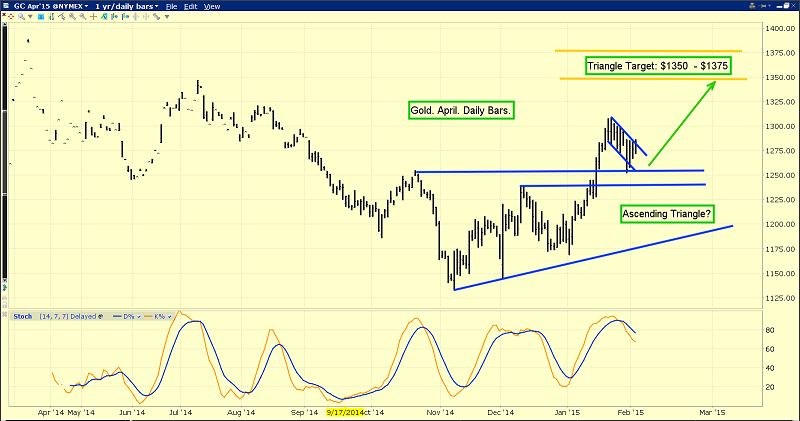Click the orange K% line color swatch
Image resolution: width=800 pixels, height=421 pixels.
click(148, 316)
